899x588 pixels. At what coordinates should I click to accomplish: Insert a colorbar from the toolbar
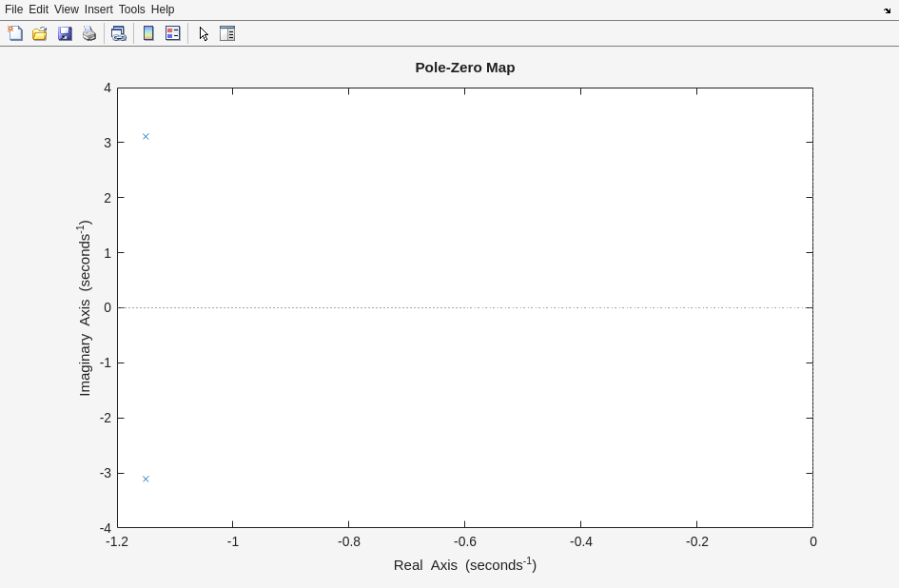[x=148, y=33]
